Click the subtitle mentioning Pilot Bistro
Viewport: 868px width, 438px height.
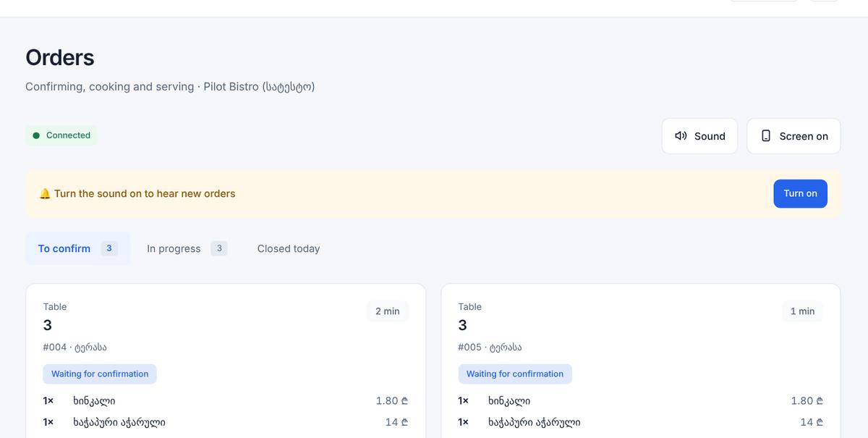click(x=170, y=87)
